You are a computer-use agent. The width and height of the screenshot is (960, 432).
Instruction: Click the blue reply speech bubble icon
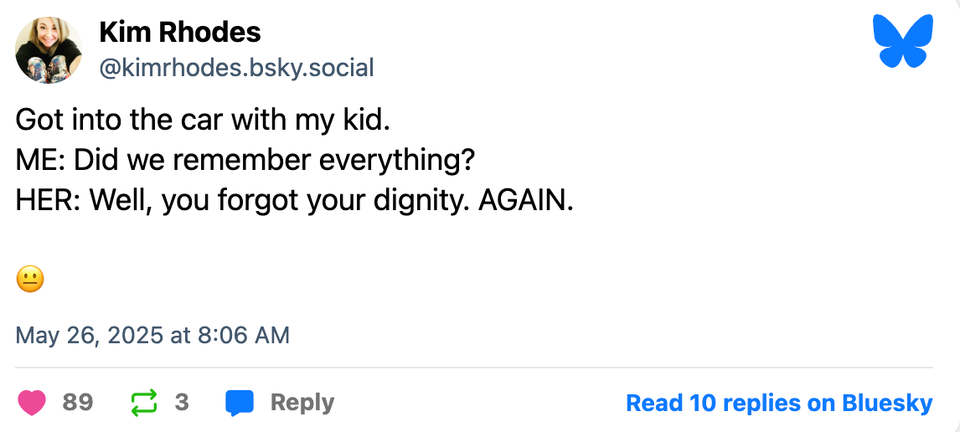[x=240, y=403]
